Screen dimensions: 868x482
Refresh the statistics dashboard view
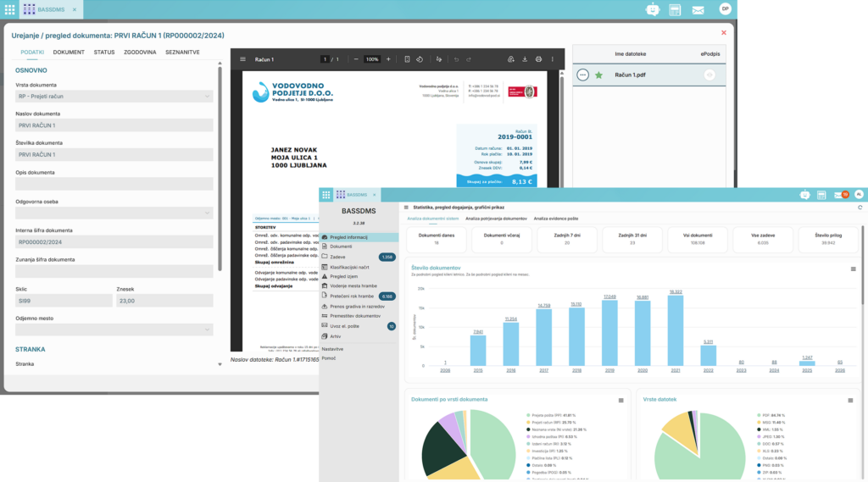click(860, 207)
